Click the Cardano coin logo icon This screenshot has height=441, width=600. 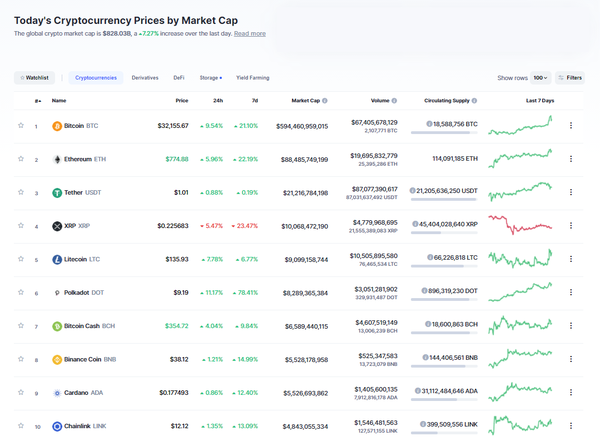coord(57,393)
